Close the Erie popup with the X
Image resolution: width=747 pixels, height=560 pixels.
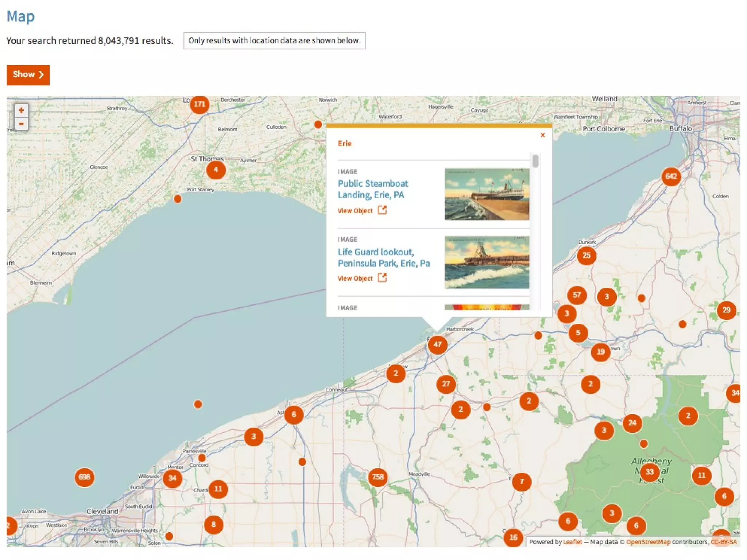coord(542,135)
